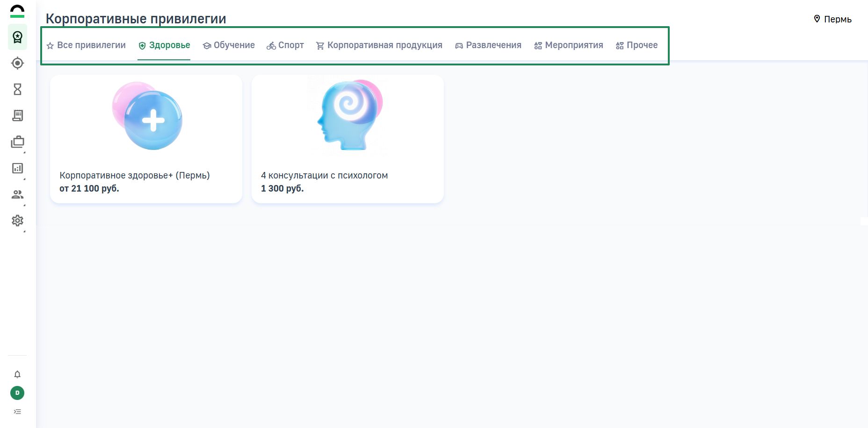Screen dimensions: 868x428
Task: Click the people group icon in sidebar
Action: click(x=17, y=194)
